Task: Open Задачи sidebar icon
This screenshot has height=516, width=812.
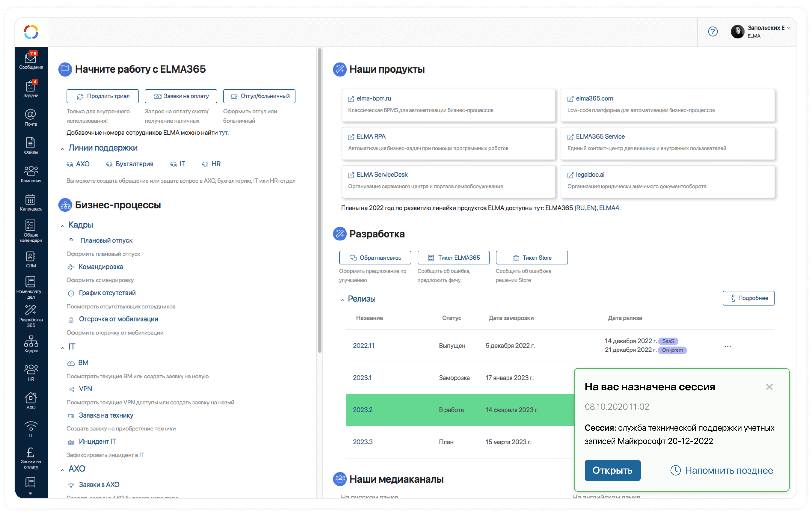Action: 31,89
